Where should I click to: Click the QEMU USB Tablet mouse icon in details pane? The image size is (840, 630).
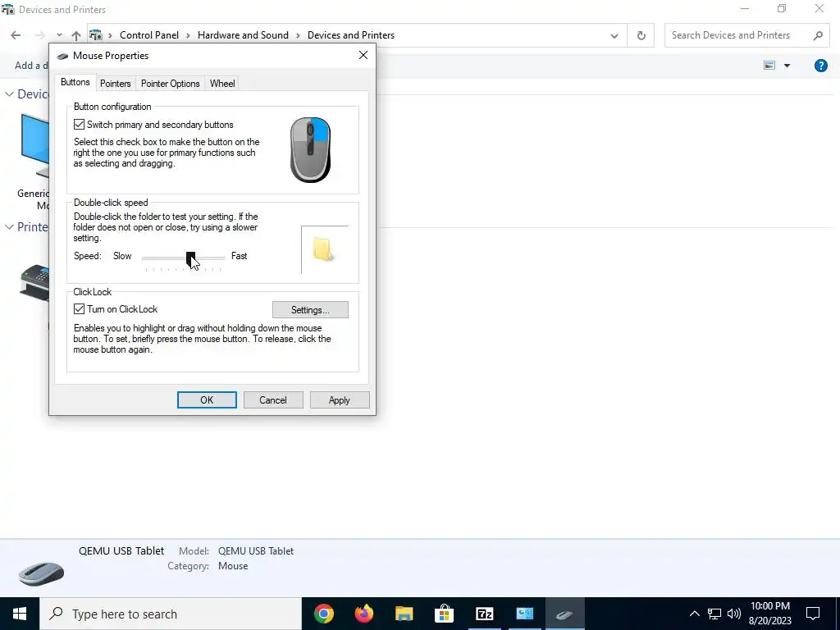41,573
